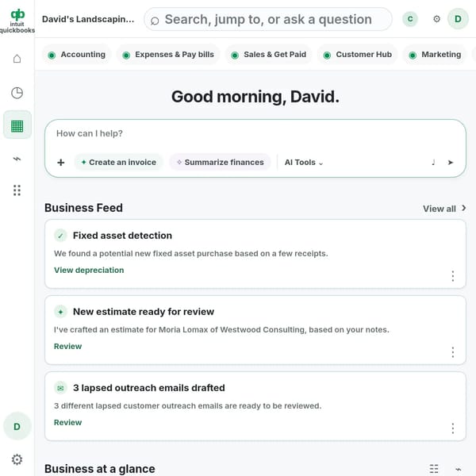Viewport: 476px width, 476px height.
Task: Click the Summarize finances chip
Action: (x=221, y=163)
